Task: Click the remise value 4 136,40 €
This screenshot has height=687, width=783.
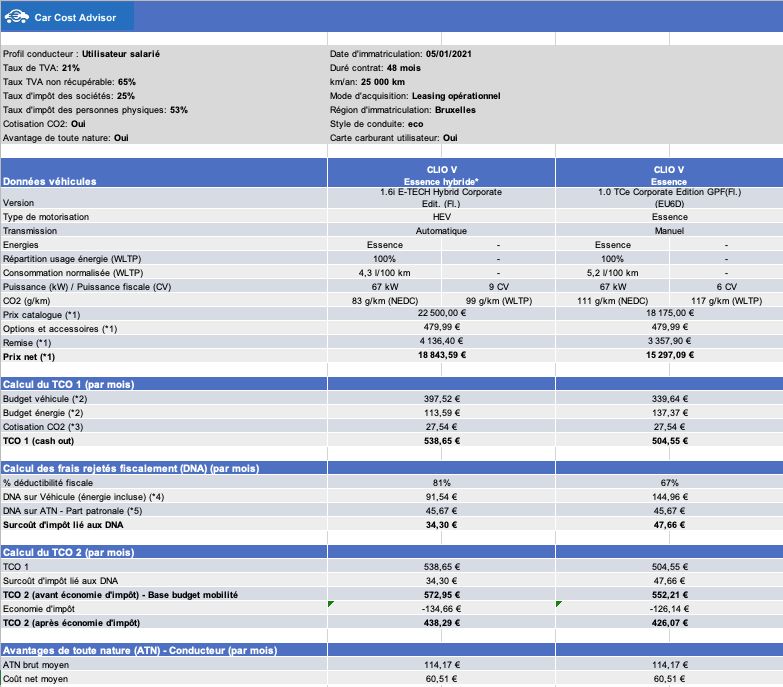Action: 441,341
